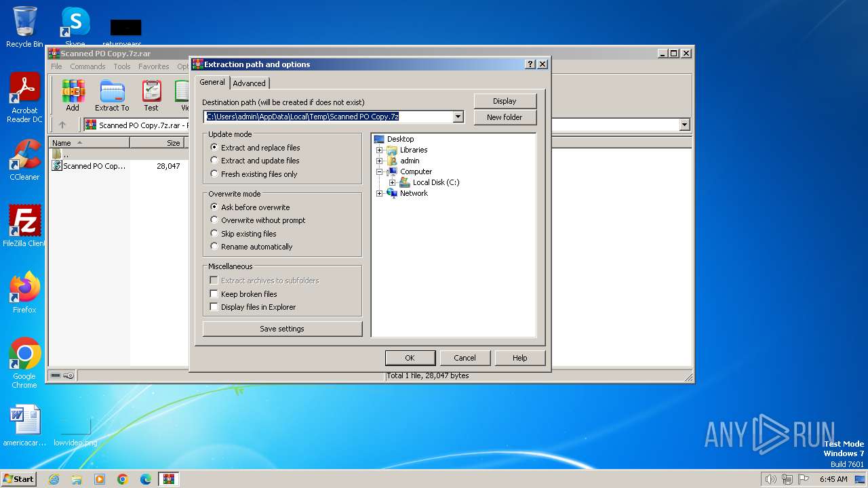This screenshot has height=488, width=868.
Task: Open Internet Explorer from the taskbar
Action: coord(54,479)
